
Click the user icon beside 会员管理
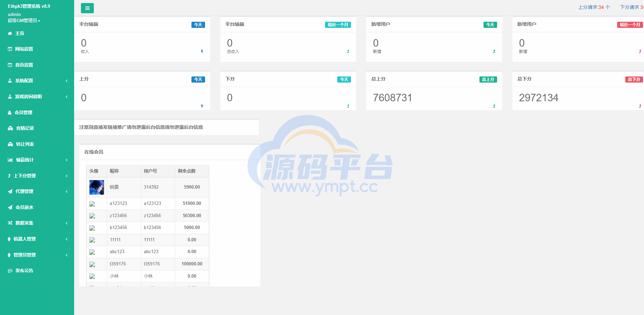click(x=10, y=112)
